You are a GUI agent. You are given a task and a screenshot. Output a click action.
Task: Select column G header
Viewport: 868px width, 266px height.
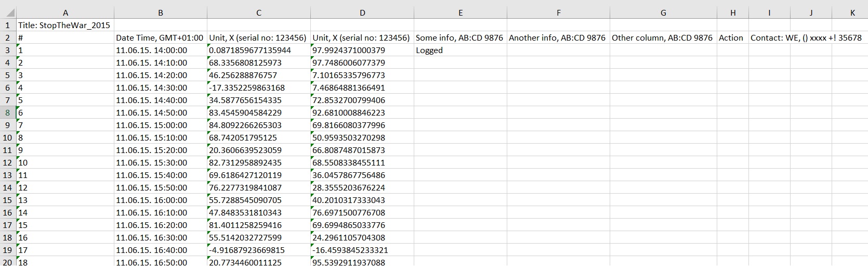click(663, 13)
